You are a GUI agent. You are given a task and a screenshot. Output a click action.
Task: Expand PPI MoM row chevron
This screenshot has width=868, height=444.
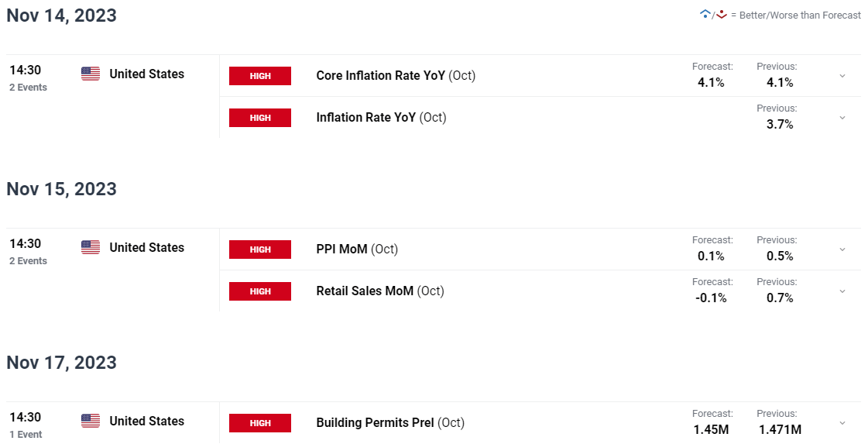point(842,250)
